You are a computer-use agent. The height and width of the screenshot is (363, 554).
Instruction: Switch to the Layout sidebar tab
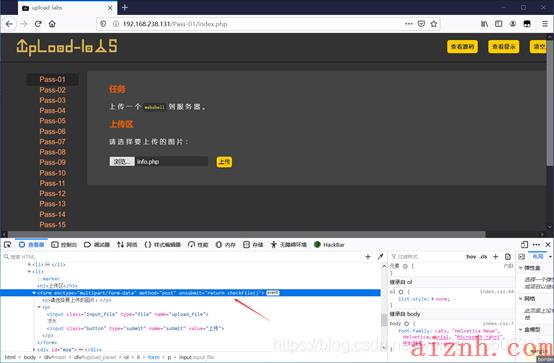[x=537, y=257]
